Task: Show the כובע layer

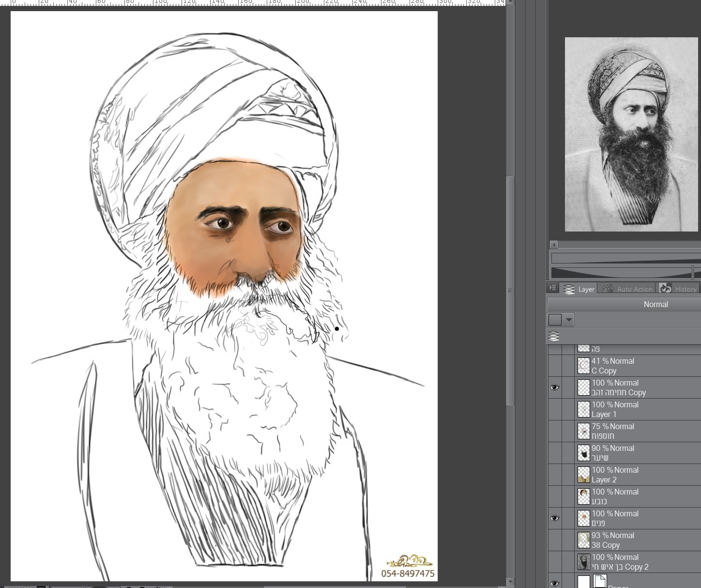Action: tap(555, 496)
